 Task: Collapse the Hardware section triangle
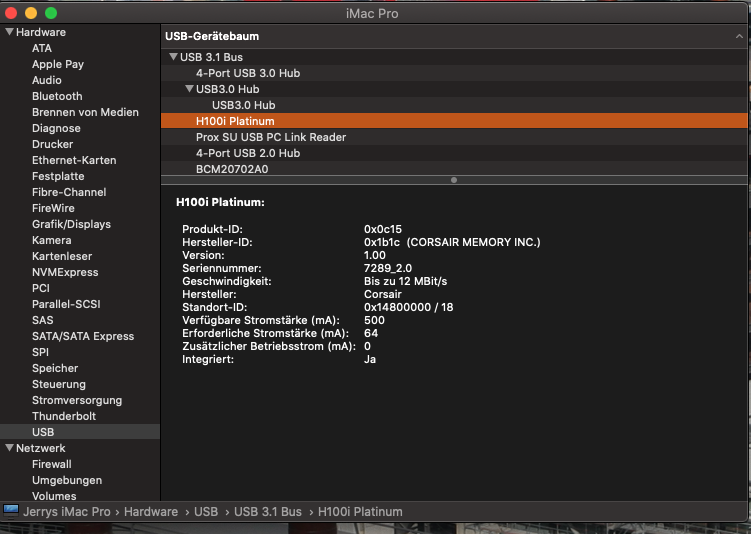pyautogui.click(x=9, y=32)
